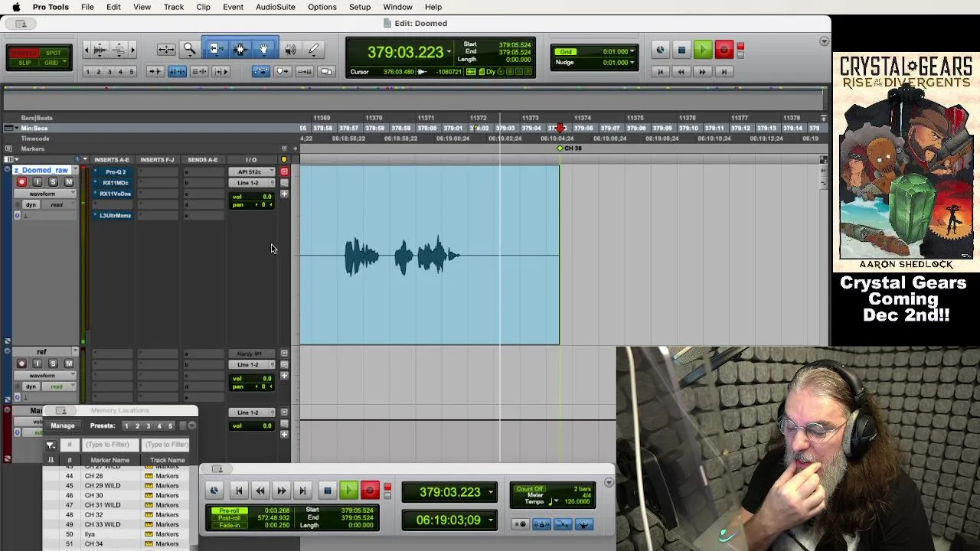The width and height of the screenshot is (980, 551).
Task: Click the Play button in top toolbar
Action: coord(702,51)
